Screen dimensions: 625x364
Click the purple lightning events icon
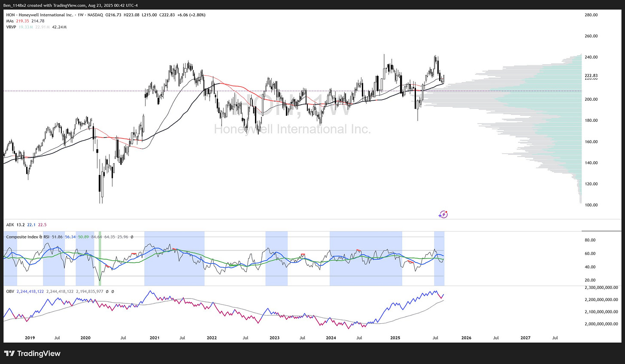pos(443,214)
